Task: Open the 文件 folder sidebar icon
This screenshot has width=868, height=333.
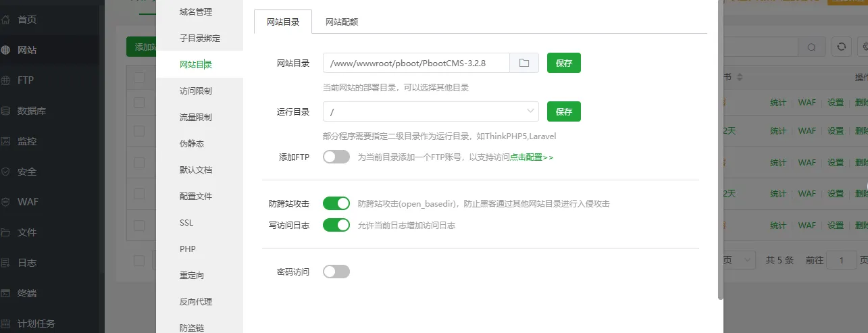Action: pos(6,232)
